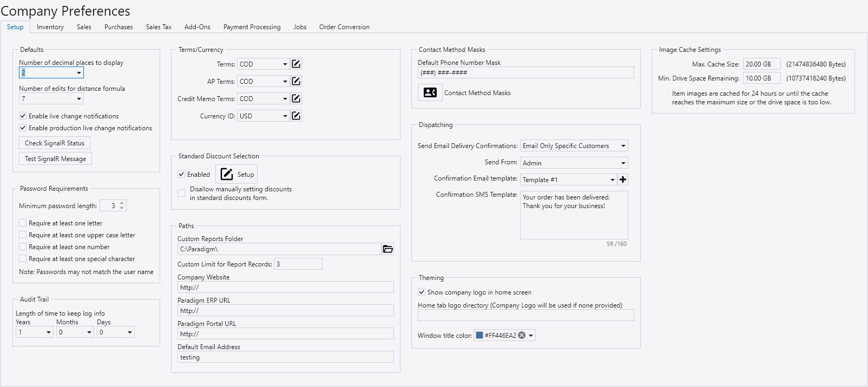Browse for the Custom Reports Folder

click(x=388, y=249)
